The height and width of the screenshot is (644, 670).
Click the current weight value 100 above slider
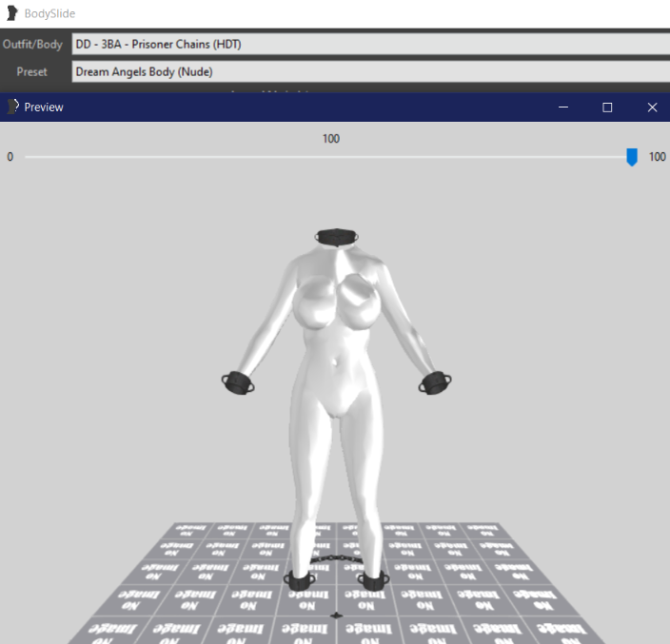[331, 138]
